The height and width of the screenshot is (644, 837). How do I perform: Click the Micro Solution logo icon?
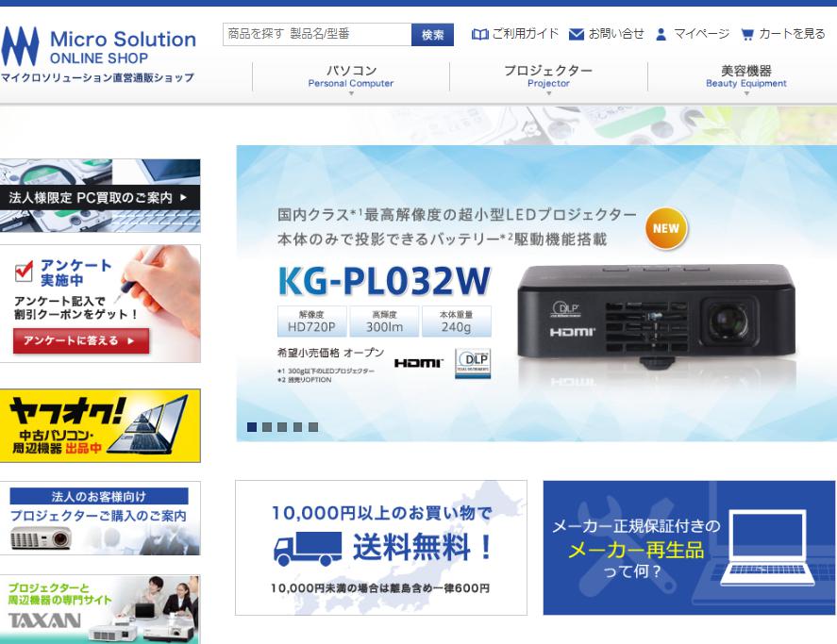[21, 46]
